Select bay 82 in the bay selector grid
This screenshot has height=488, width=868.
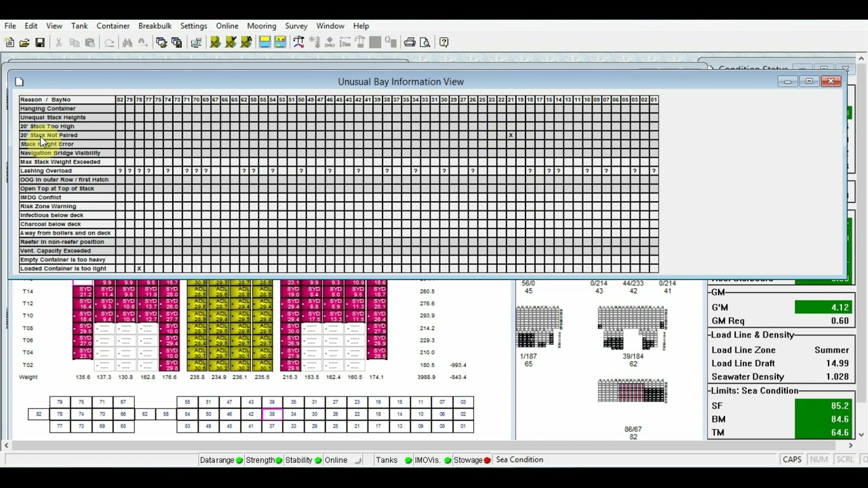pos(39,414)
